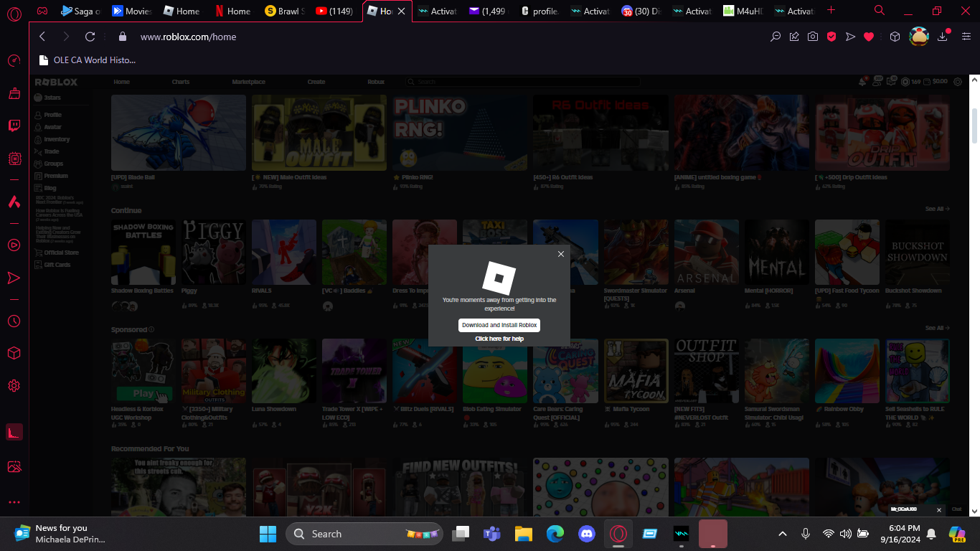Open Create in Roblox navigation
Image resolution: width=980 pixels, height=551 pixels.
pos(316,82)
